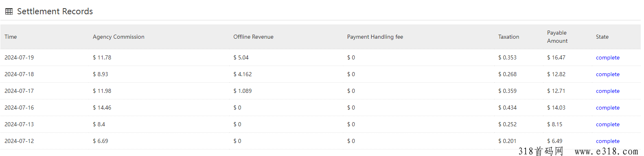
Task: Click agency commission $ 11.78
Action: (x=102, y=57)
